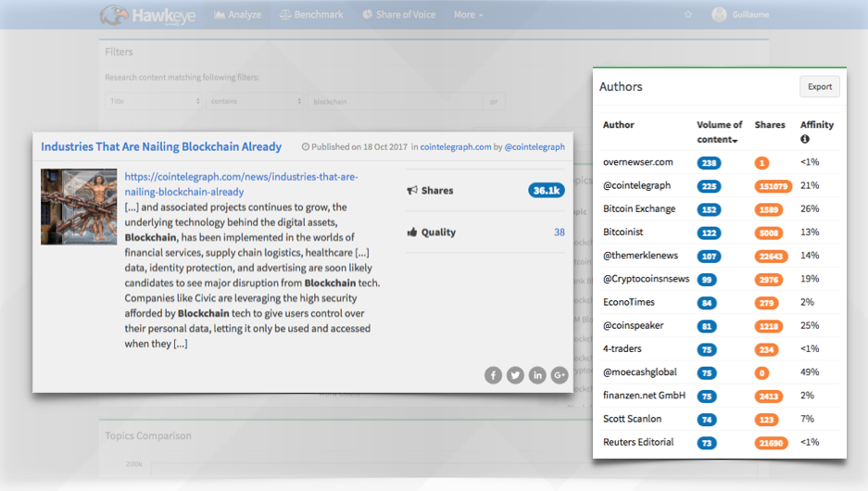Click shares badge 151079 for @cointelegraph
Screen dimensions: 868x491
tap(773, 186)
